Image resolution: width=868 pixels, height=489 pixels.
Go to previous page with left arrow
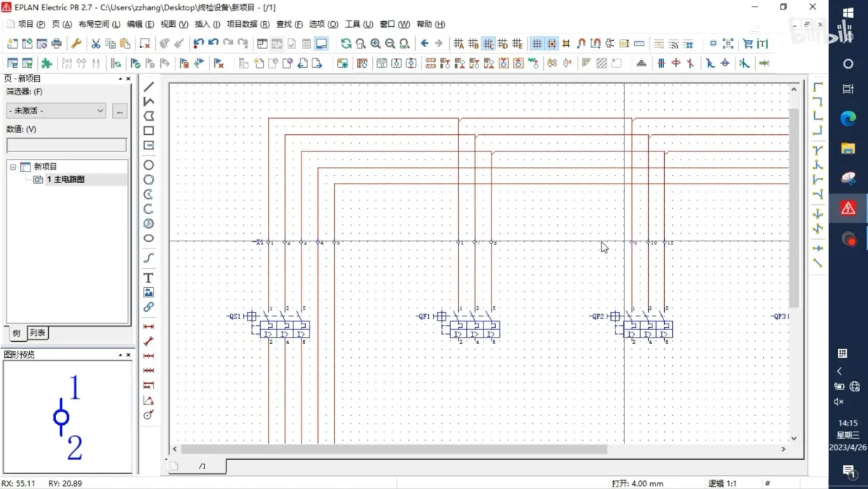click(x=425, y=43)
